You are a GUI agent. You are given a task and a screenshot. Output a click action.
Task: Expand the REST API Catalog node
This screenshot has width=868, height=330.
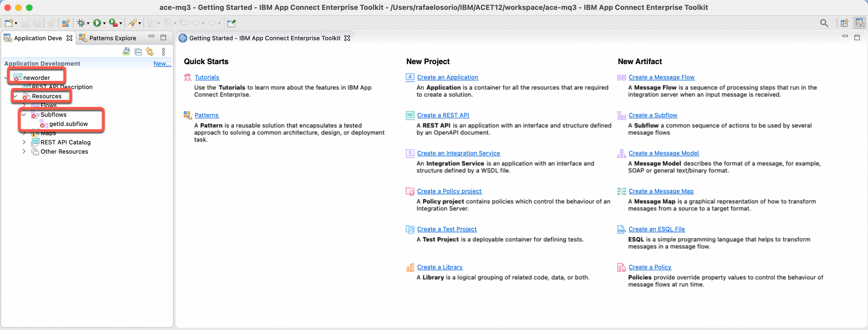(24, 142)
